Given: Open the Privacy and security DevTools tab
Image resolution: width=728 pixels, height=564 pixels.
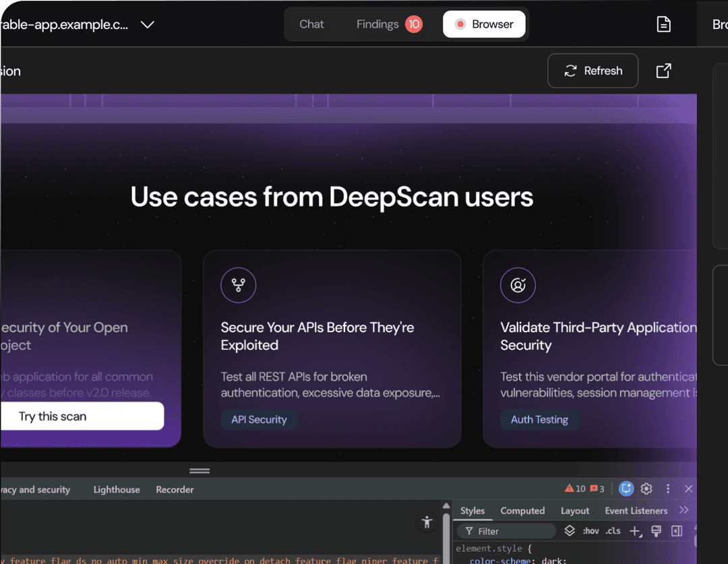Looking at the screenshot, I should pyautogui.click(x=35, y=489).
